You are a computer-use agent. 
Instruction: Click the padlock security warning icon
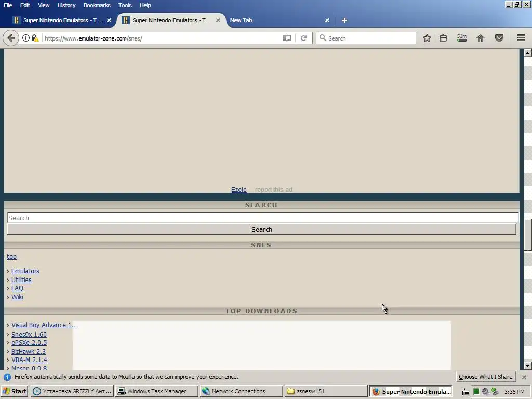point(35,38)
